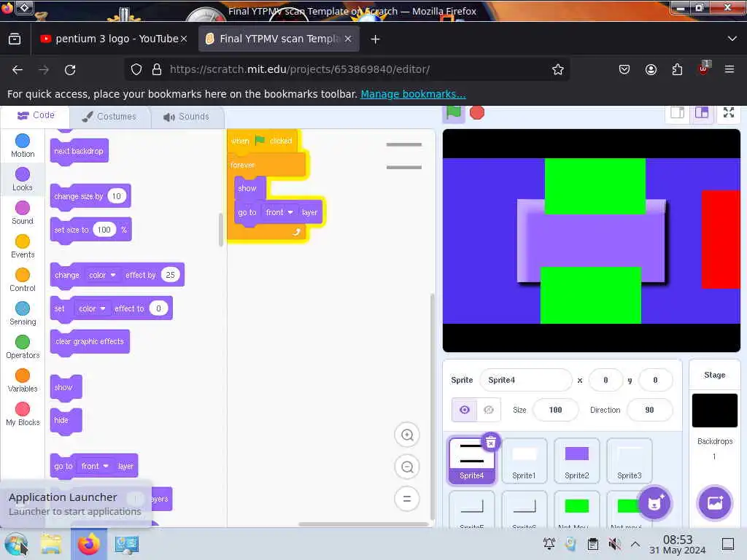This screenshot has width=747, height=560.
Task: Edit the sprite name field Sprite4
Action: click(x=525, y=380)
